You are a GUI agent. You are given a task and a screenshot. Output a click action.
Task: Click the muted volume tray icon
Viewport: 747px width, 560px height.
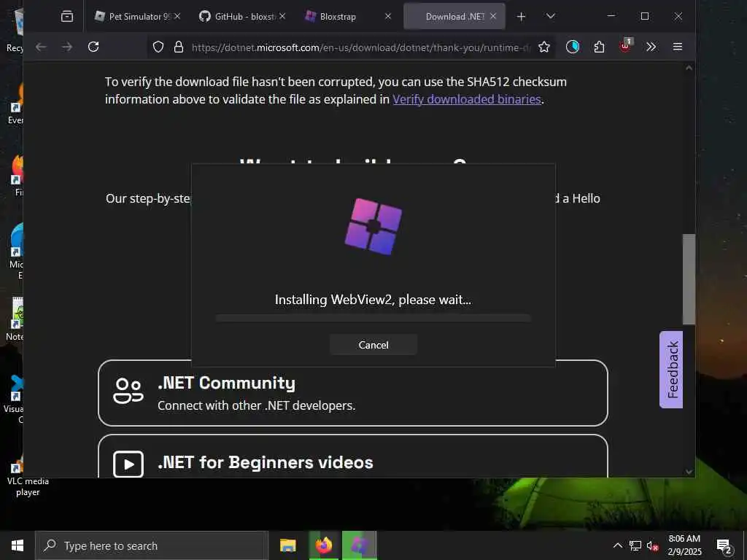(652, 546)
